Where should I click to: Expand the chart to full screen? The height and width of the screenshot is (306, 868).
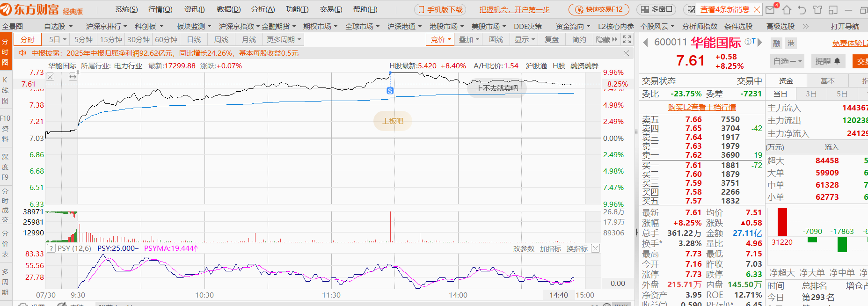click(627, 39)
